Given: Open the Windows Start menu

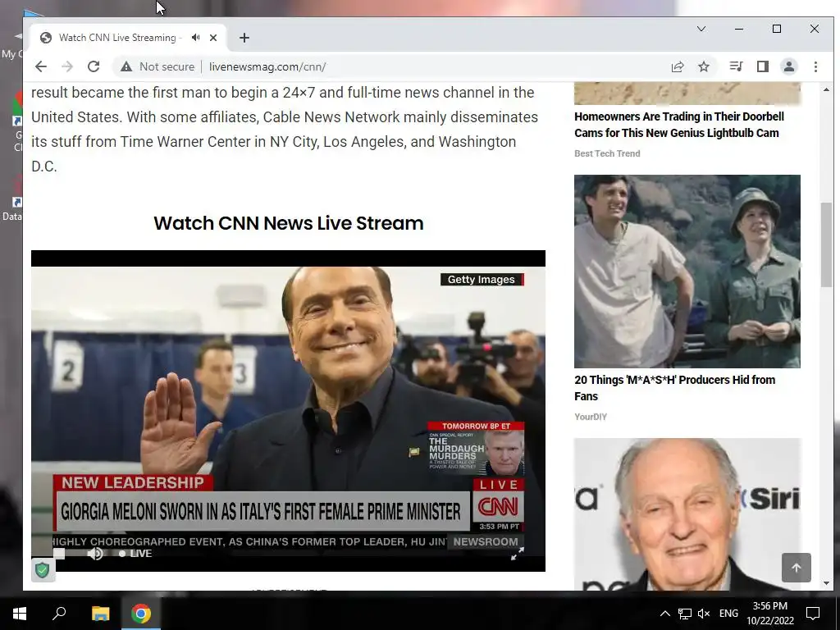Looking at the screenshot, I should pos(20,614).
